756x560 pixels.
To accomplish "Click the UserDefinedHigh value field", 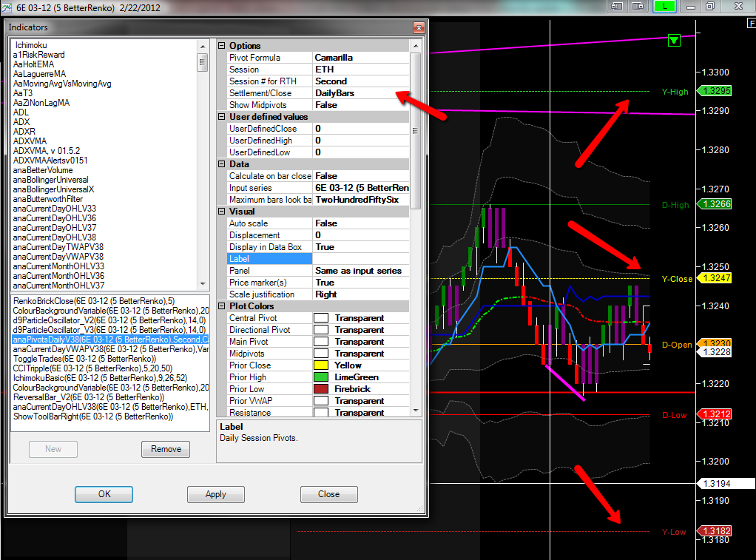I will click(361, 141).
